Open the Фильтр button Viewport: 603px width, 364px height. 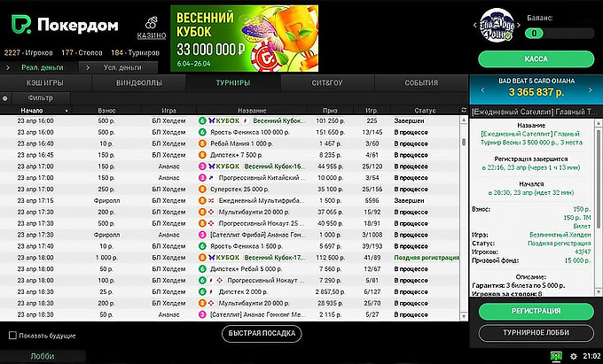coord(41,98)
